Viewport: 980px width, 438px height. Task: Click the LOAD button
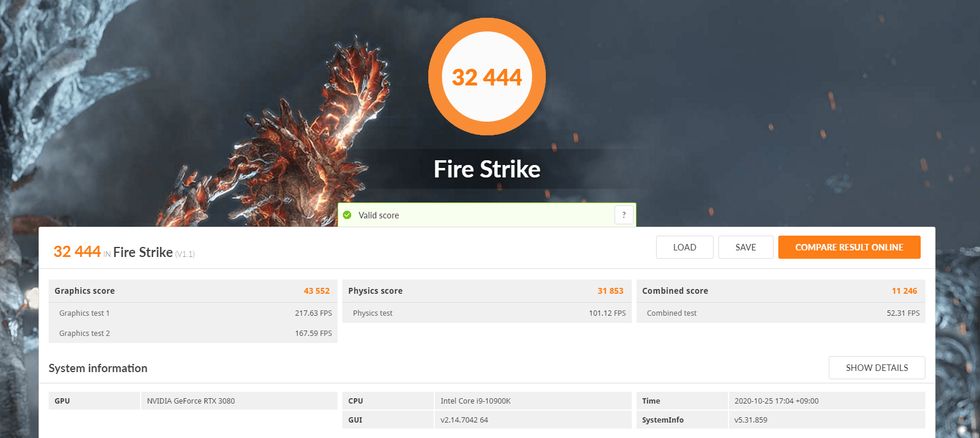(685, 247)
